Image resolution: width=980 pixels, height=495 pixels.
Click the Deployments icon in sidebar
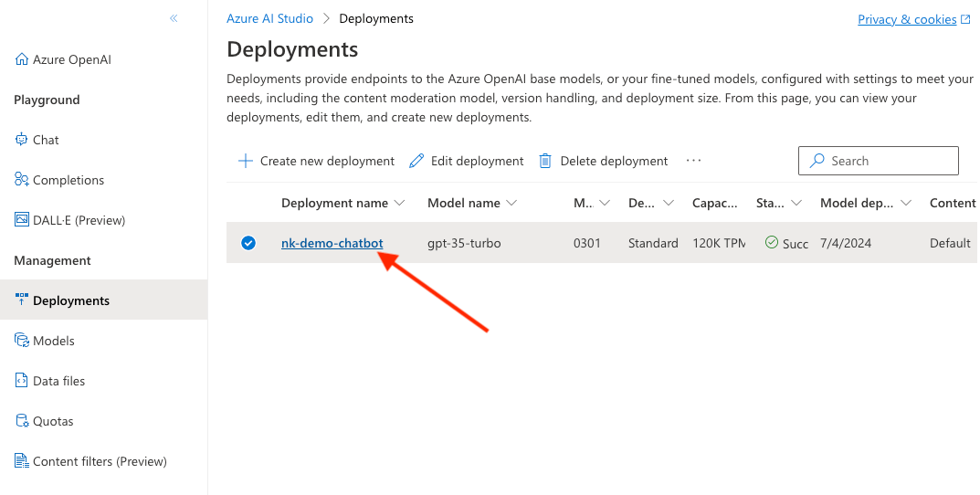21,300
